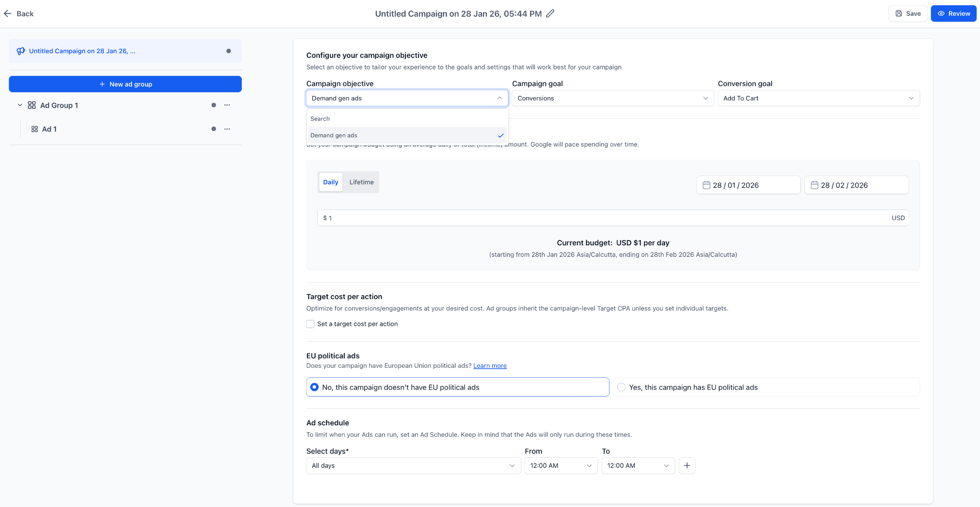The height and width of the screenshot is (507, 980).
Task: Collapse the Ad Group 1 tree chevron
Action: [x=20, y=105]
